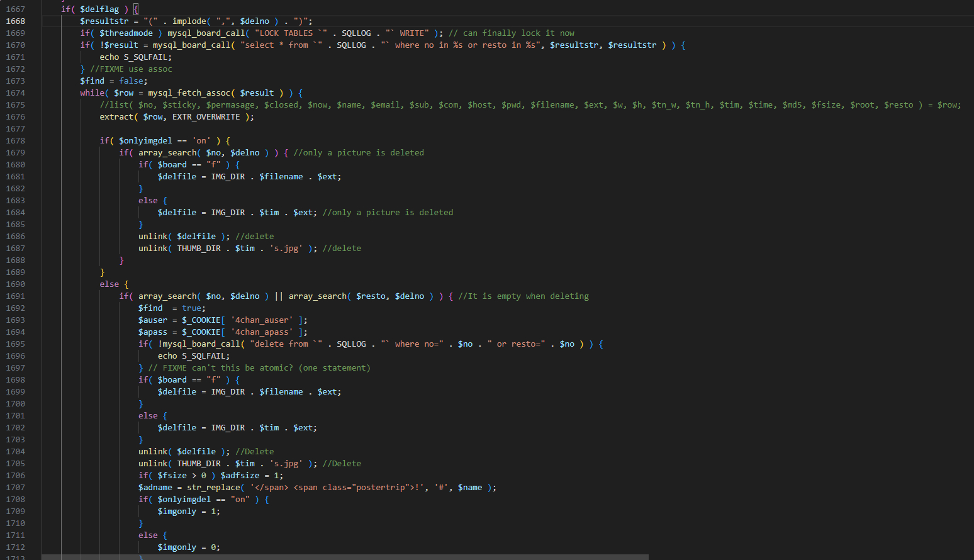Image resolution: width=974 pixels, height=560 pixels.
Task: Click '$delflag' on line 1667
Action: pos(99,9)
